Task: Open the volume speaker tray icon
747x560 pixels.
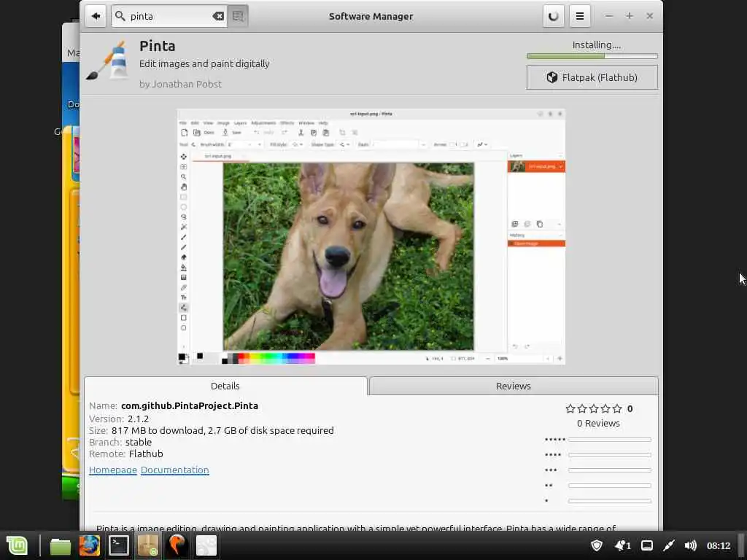Action: pos(690,545)
